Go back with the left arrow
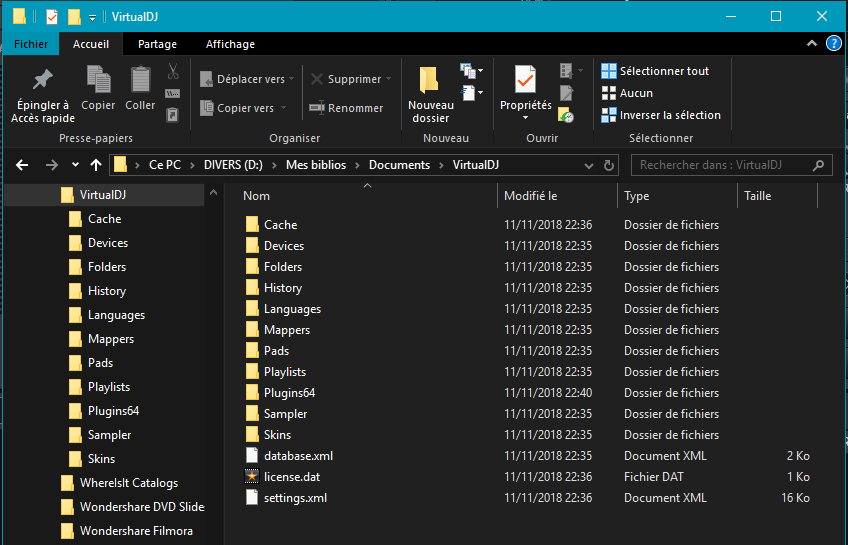Viewport: 848px width, 545px height. pos(22,165)
